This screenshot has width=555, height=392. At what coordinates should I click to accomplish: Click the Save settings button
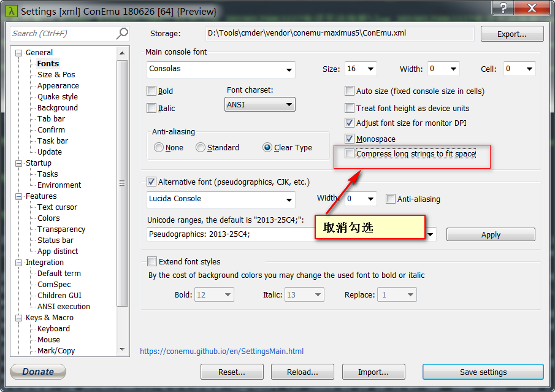pyautogui.click(x=483, y=372)
